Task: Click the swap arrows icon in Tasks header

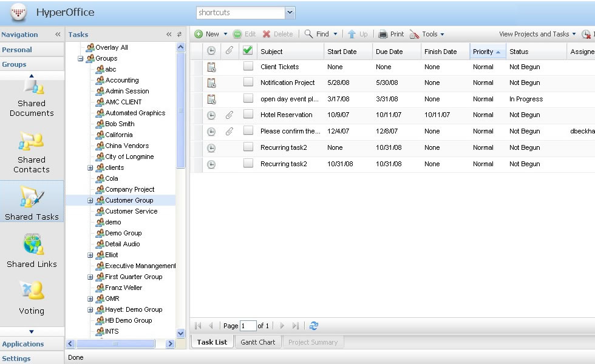Action: point(180,35)
